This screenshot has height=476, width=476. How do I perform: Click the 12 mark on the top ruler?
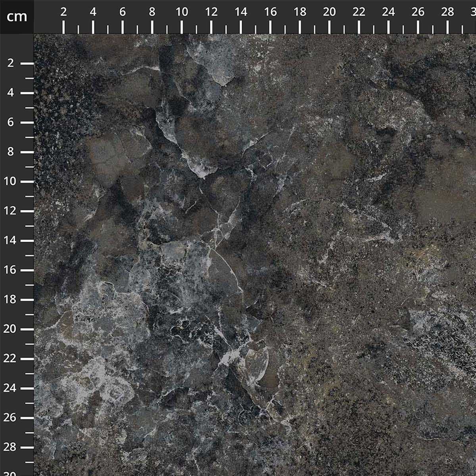pyautogui.click(x=211, y=12)
